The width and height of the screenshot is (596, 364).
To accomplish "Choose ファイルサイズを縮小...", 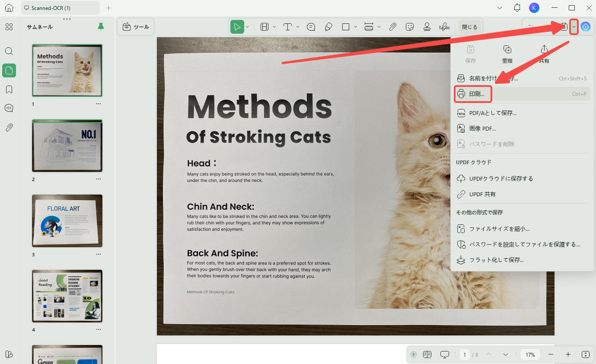I will 522,229.
